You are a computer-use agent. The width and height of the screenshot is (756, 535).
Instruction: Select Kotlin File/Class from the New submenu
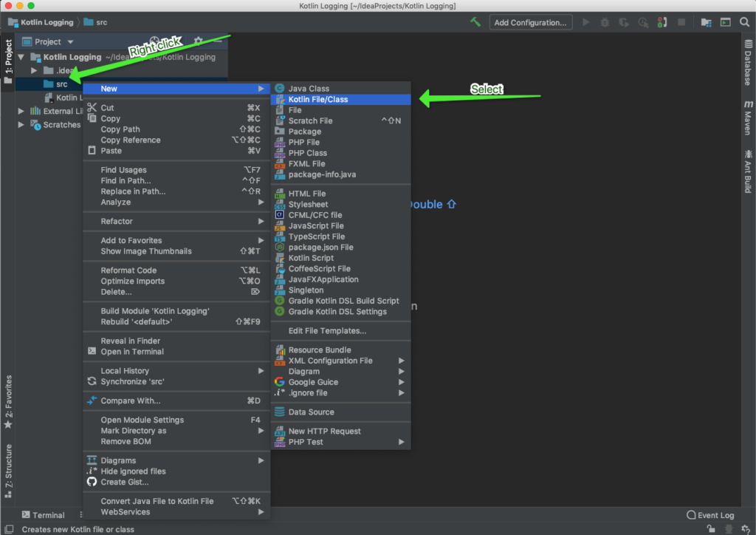tap(318, 99)
